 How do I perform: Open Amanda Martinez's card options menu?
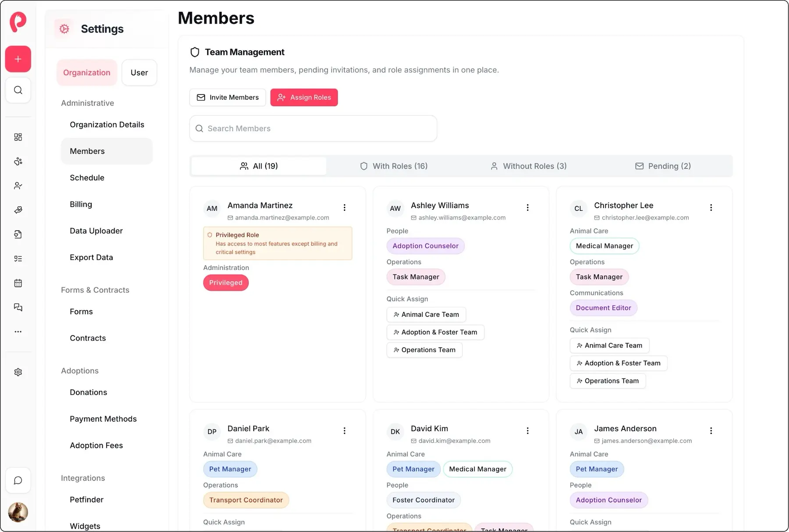pyautogui.click(x=345, y=207)
